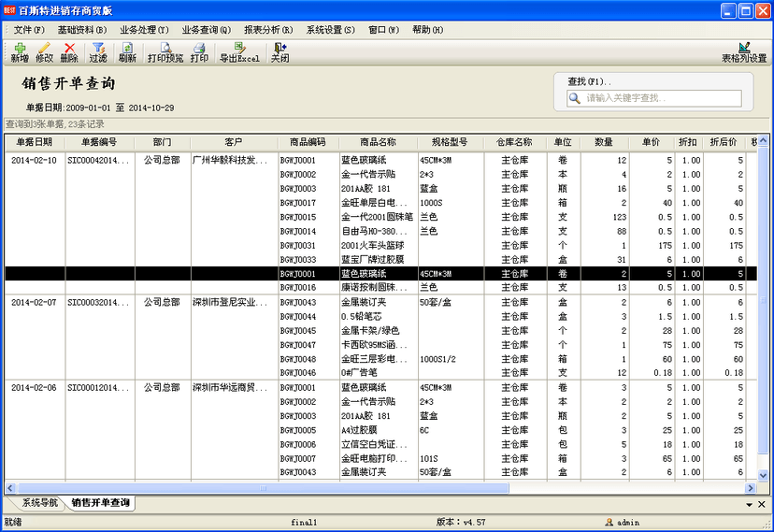The width and height of the screenshot is (774, 532).
Task: Click the magnifier icon in search box
Action: (x=575, y=98)
